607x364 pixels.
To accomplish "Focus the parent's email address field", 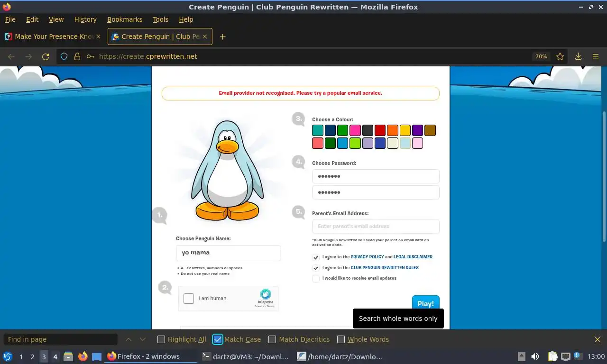I will [376, 227].
